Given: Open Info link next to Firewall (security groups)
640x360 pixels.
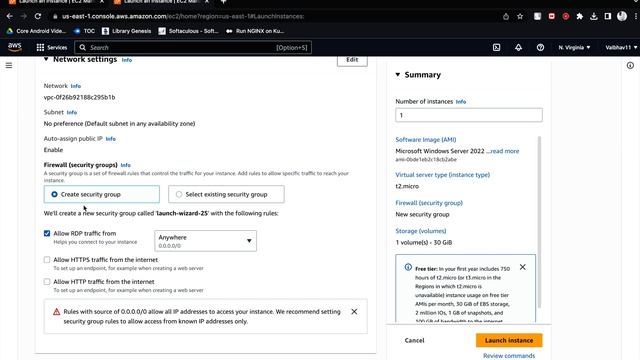Looking at the screenshot, I should click(x=126, y=165).
